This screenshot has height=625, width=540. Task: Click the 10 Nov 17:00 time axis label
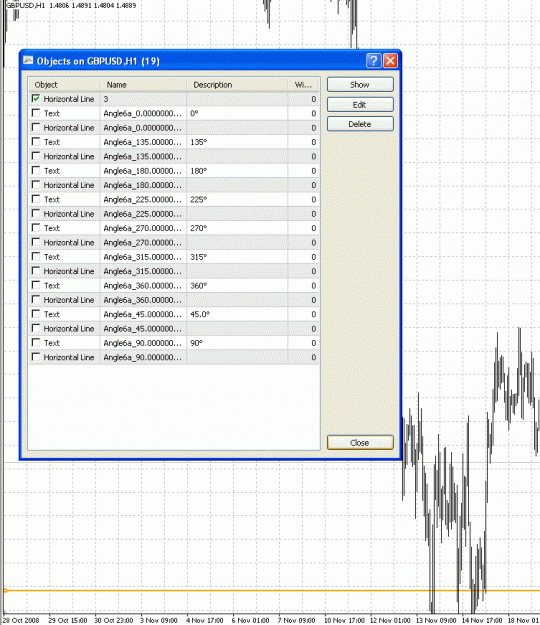pos(344,620)
